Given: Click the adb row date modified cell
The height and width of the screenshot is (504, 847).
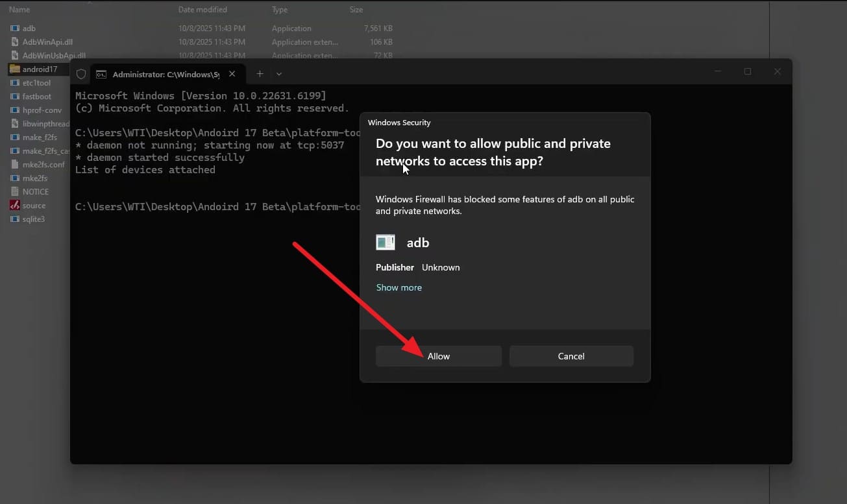Looking at the screenshot, I should [212, 29].
